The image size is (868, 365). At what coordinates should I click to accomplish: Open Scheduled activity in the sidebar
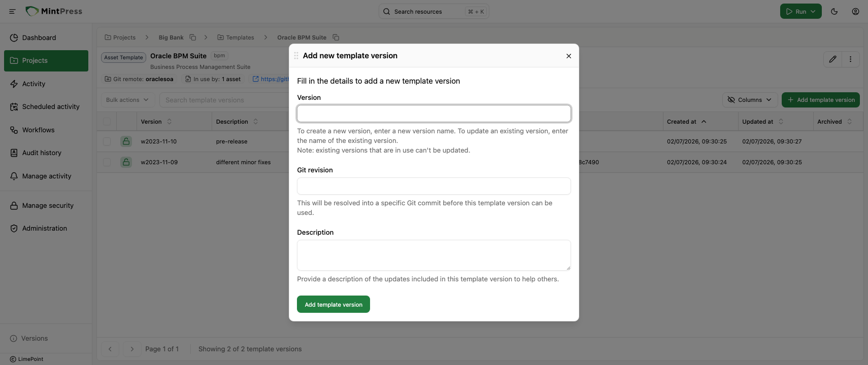click(46, 106)
